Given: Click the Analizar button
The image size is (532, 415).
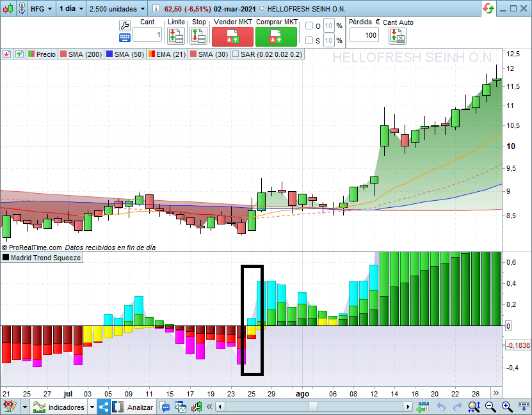Looking at the screenshot, I should [134, 407].
